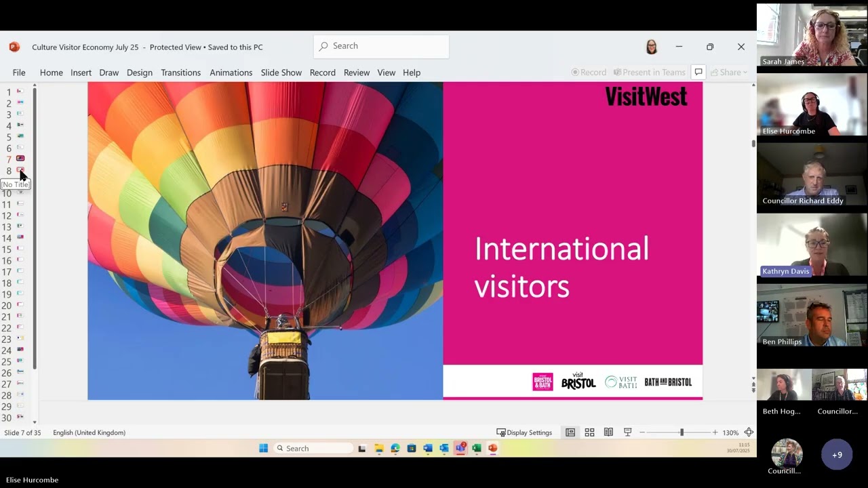Switch to Normal view icon
Screen dimensions: 868x488
pyautogui.click(x=570, y=432)
